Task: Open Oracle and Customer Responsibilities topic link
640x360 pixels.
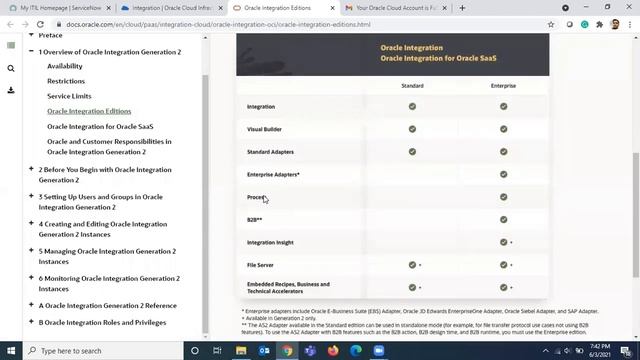Action: (x=109, y=147)
